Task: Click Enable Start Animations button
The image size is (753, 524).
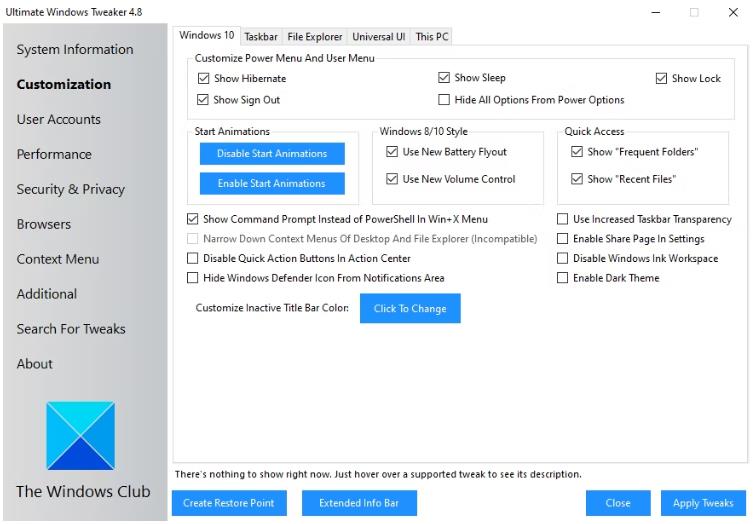Action: (272, 183)
